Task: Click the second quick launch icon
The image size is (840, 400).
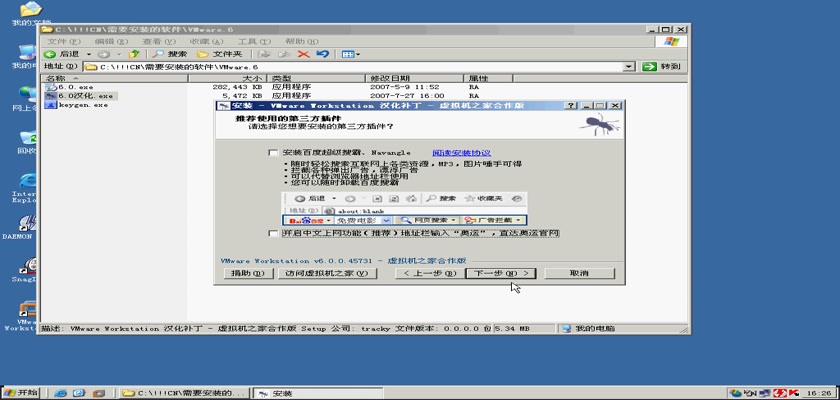Action: tap(79, 393)
